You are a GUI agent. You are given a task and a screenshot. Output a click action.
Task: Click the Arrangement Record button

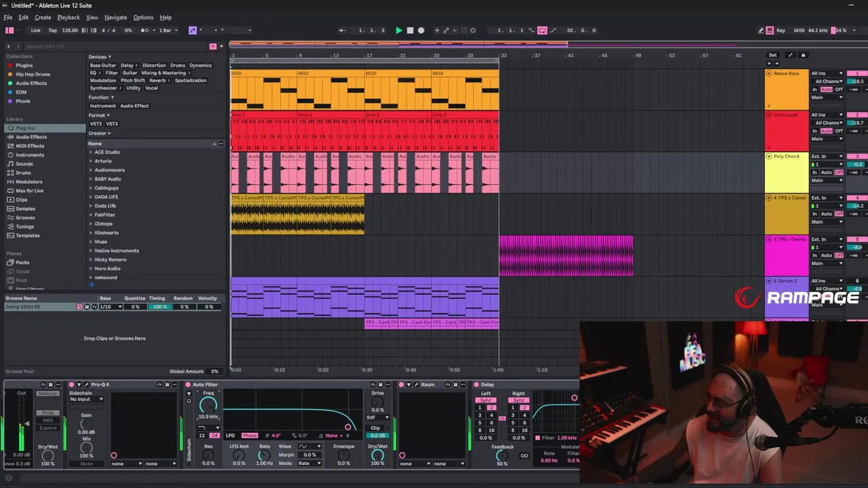pyautogui.click(x=421, y=30)
